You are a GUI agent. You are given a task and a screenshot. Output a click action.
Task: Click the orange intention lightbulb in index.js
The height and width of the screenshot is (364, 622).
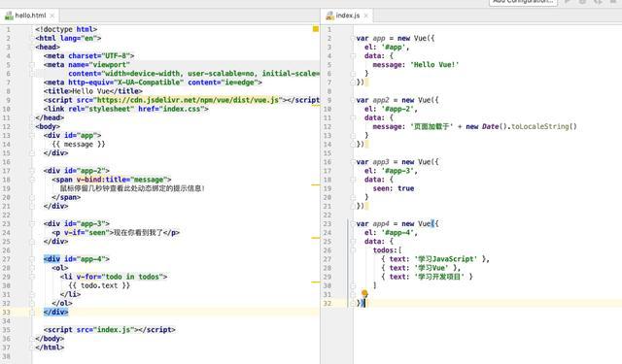pyautogui.click(x=364, y=293)
